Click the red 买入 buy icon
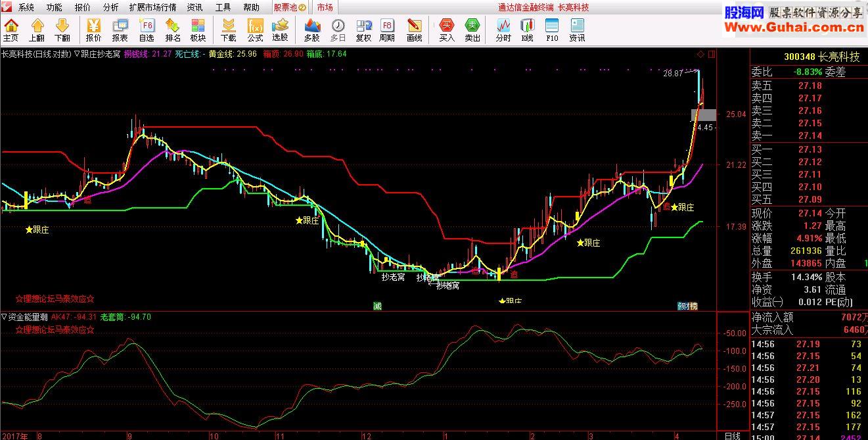The height and width of the screenshot is (440, 868). click(x=447, y=30)
